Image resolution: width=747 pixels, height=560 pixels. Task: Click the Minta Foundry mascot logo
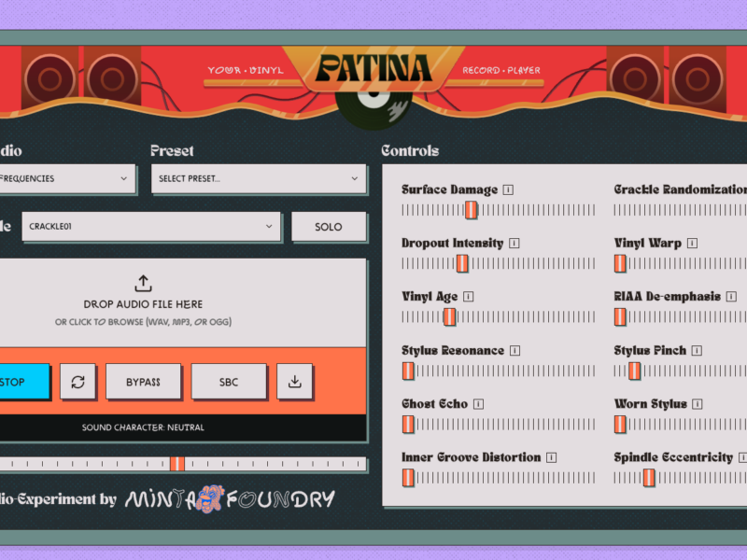point(210,498)
